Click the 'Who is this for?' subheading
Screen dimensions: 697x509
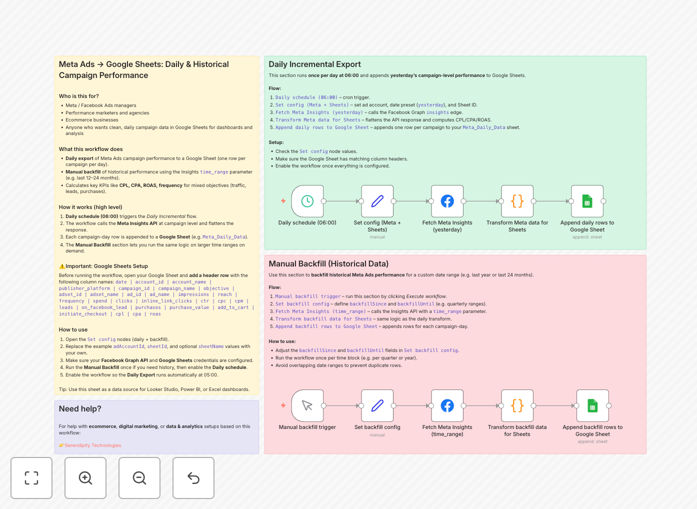[x=79, y=96]
